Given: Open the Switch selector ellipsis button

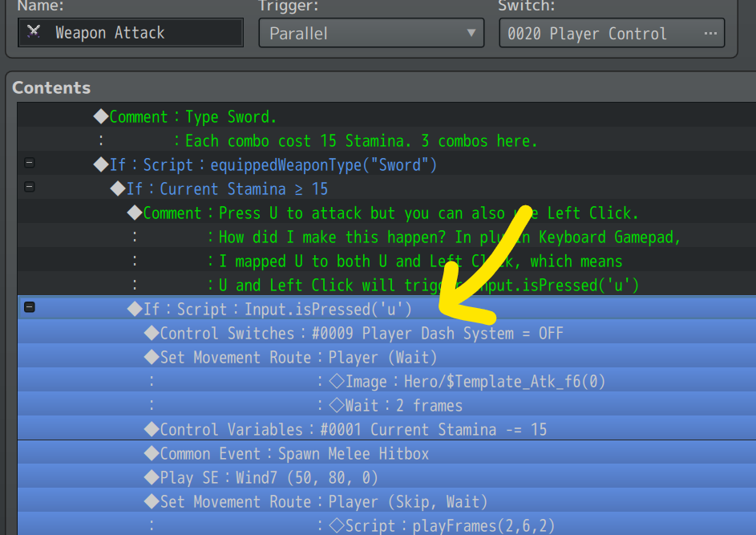Looking at the screenshot, I should tap(710, 33).
